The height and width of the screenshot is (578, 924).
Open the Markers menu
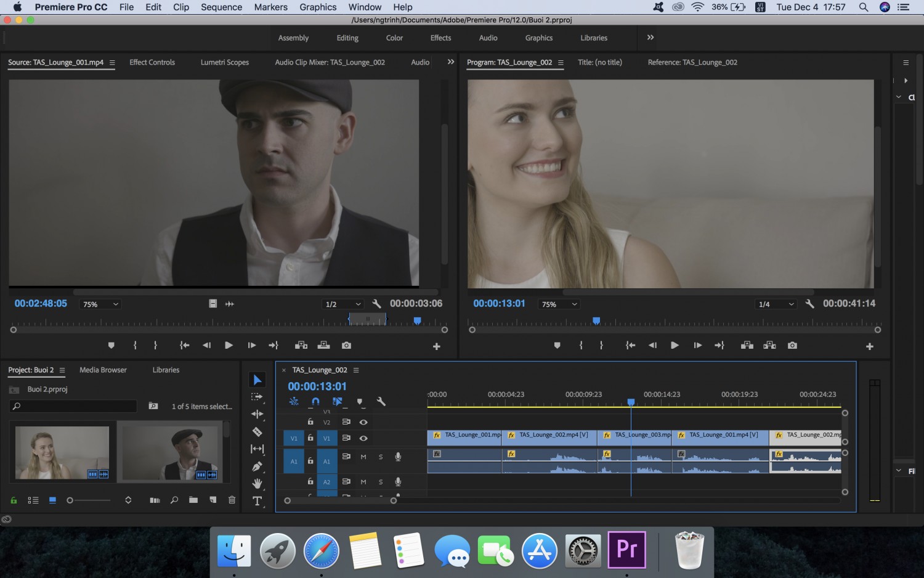(x=271, y=7)
